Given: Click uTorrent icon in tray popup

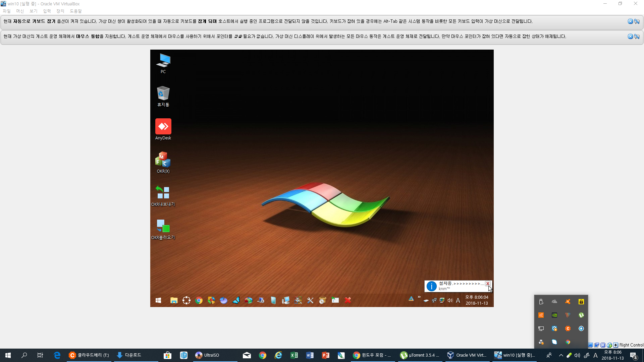Looking at the screenshot, I should coord(581,315).
